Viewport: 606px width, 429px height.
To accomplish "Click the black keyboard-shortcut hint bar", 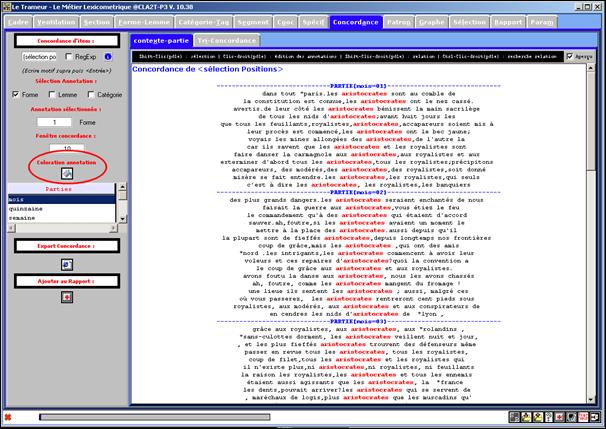I will coord(347,56).
